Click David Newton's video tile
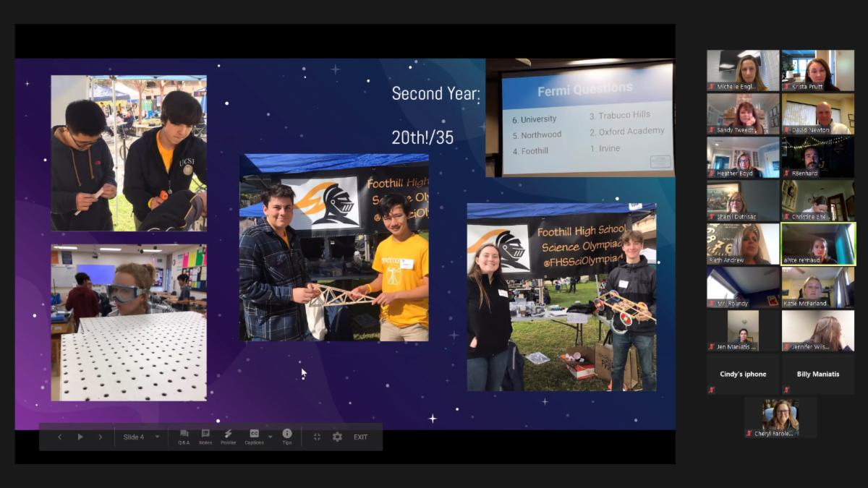 pyautogui.click(x=818, y=114)
